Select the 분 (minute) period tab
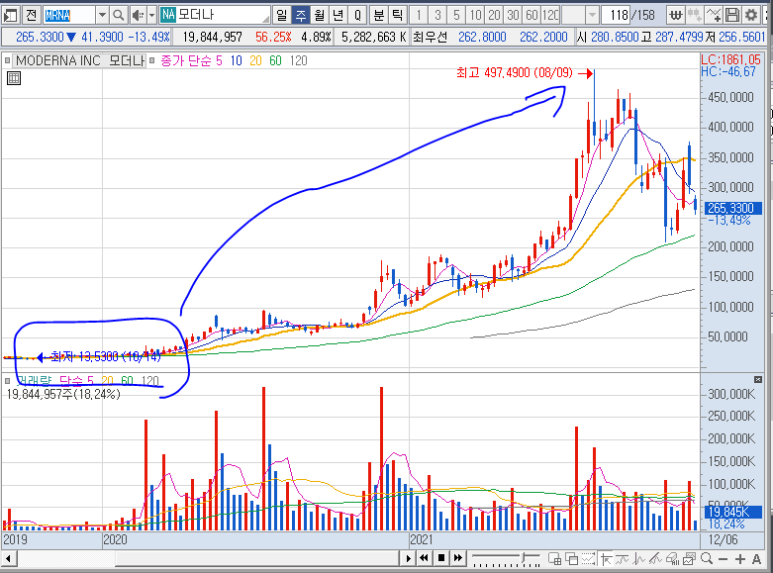Screen dimensions: 773x573 coord(378,15)
